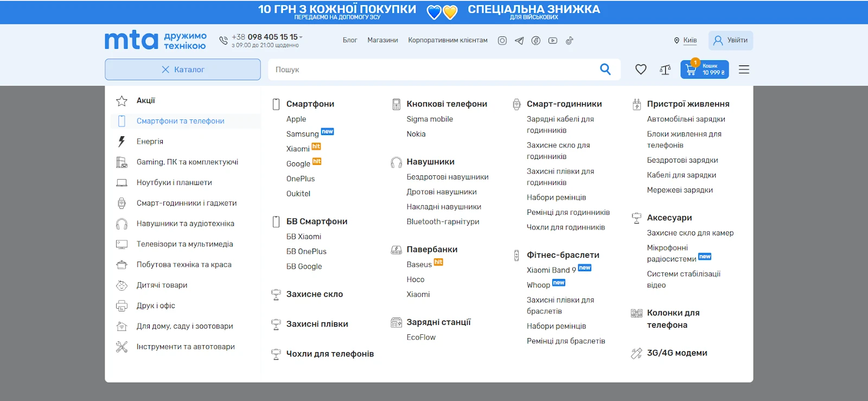Open the Nokia link
The height and width of the screenshot is (401, 868).
pos(416,134)
